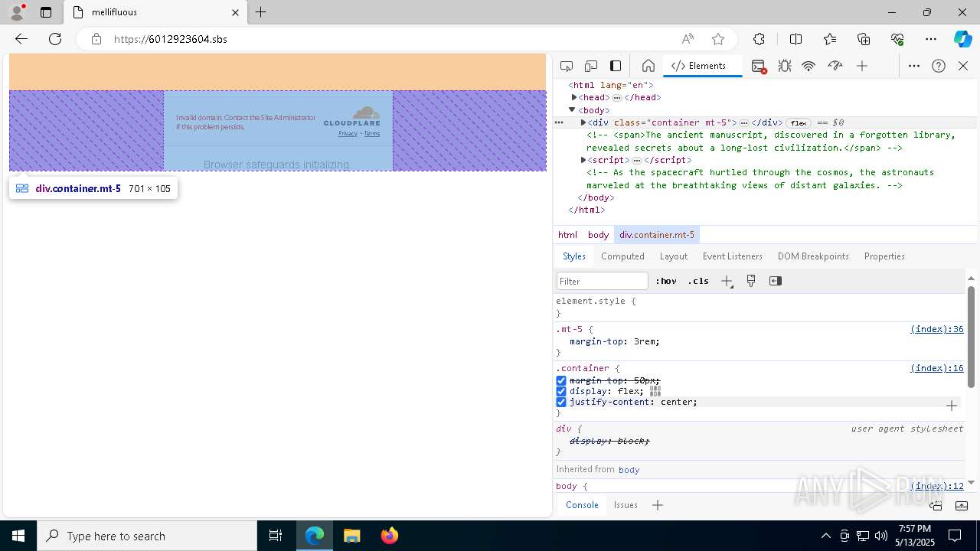The width and height of the screenshot is (980, 551).
Task: Open the Properties tab
Action: (x=884, y=256)
